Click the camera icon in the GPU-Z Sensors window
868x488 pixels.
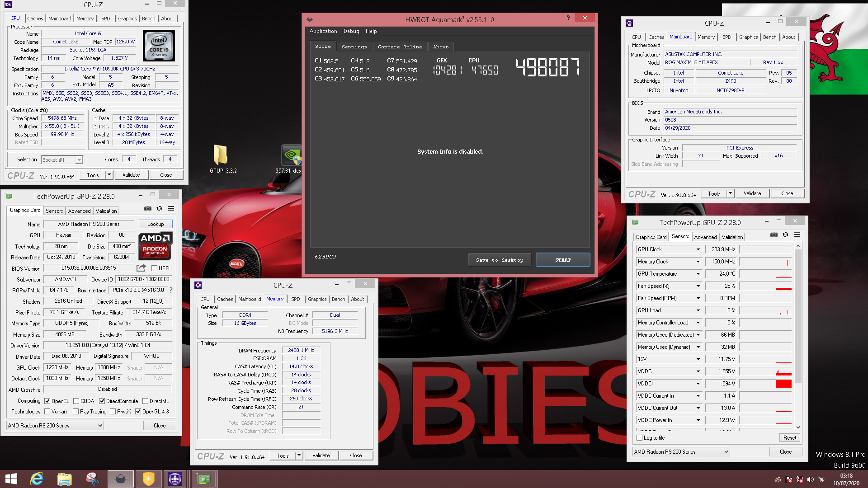pos(774,235)
